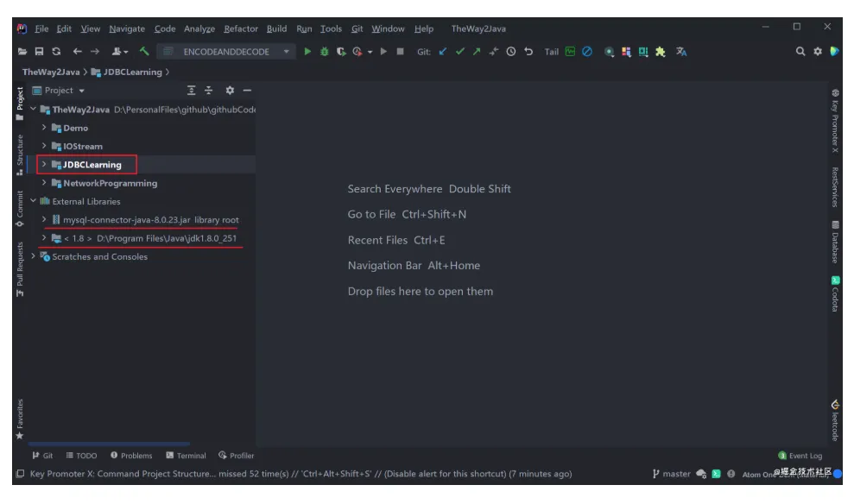Viewport: 854px width, 504px height.
Task: Run ENCODEANDDECODE with green play button
Action: pyautogui.click(x=307, y=52)
